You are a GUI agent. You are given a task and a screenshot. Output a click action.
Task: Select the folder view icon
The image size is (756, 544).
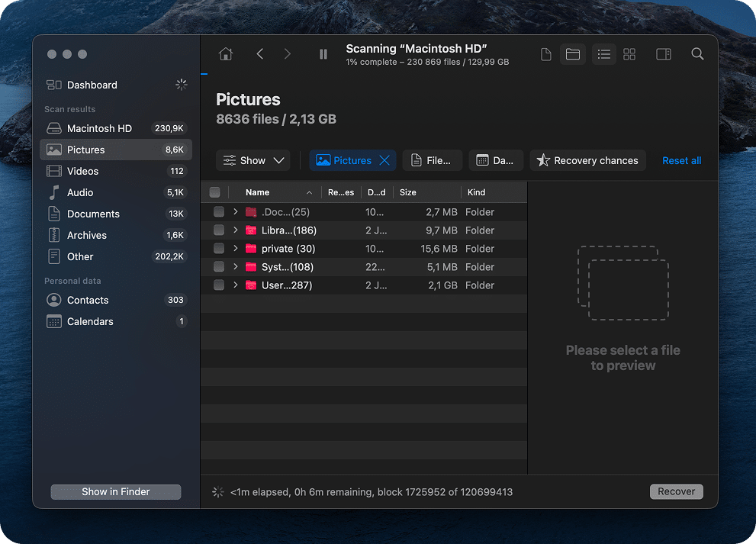(x=573, y=54)
